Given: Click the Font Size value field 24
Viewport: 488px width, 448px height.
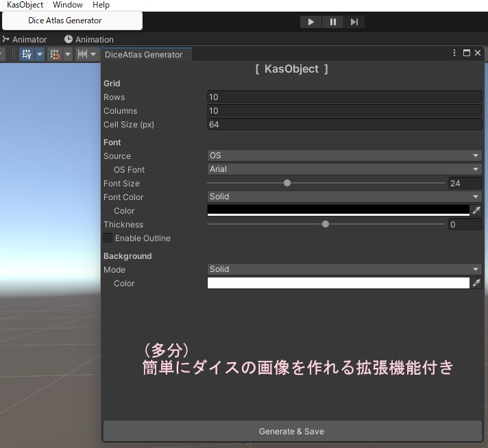Looking at the screenshot, I should coord(465,184).
